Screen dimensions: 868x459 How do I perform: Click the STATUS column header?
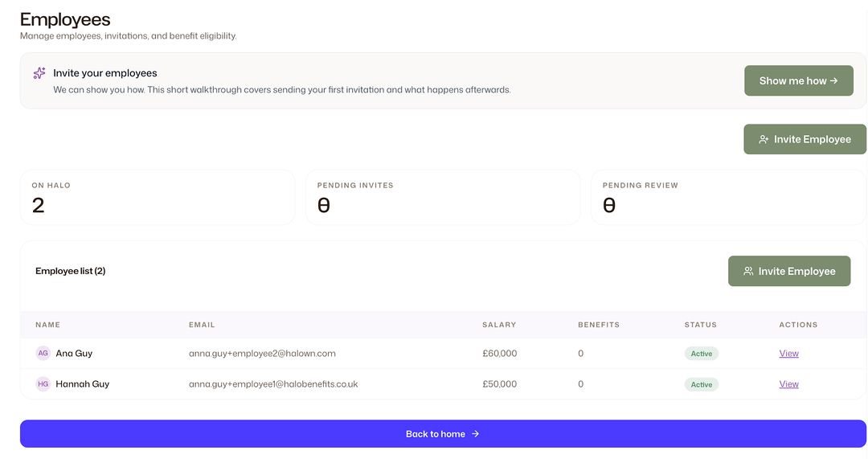[x=700, y=325]
